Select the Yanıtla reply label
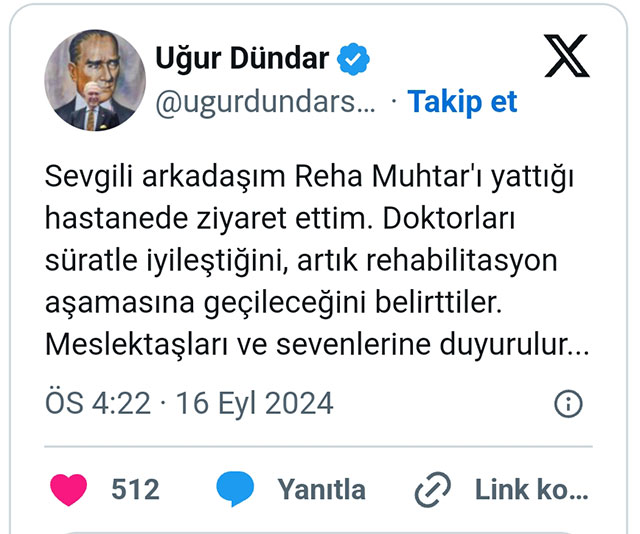The width and height of the screenshot is (640, 534). pyautogui.click(x=322, y=489)
